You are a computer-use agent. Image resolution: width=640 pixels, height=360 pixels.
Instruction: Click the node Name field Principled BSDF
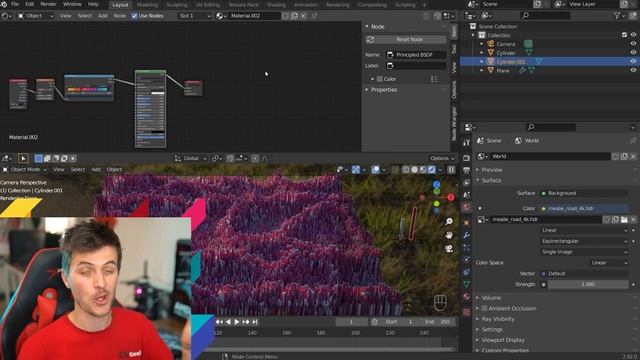pyautogui.click(x=416, y=55)
